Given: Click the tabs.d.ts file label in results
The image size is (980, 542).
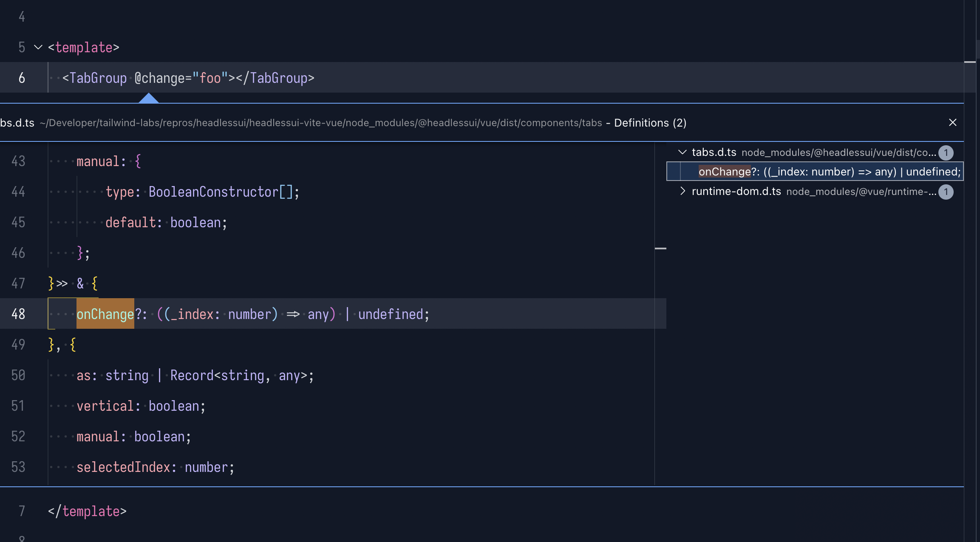Looking at the screenshot, I should coord(714,152).
